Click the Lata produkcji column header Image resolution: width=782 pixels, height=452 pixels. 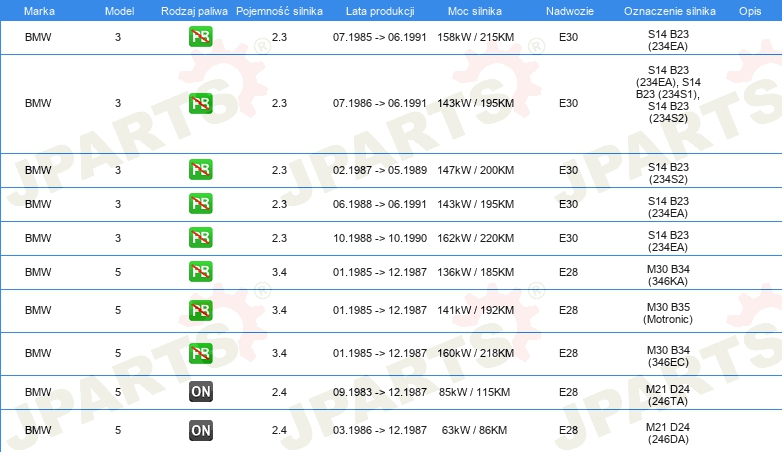click(380, 11)
